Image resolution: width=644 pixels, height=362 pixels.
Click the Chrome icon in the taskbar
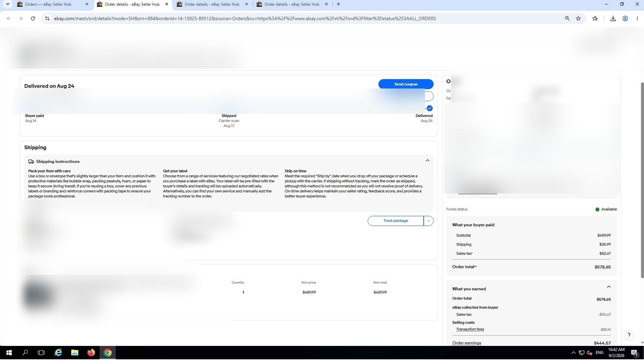(x=107, y=353)
